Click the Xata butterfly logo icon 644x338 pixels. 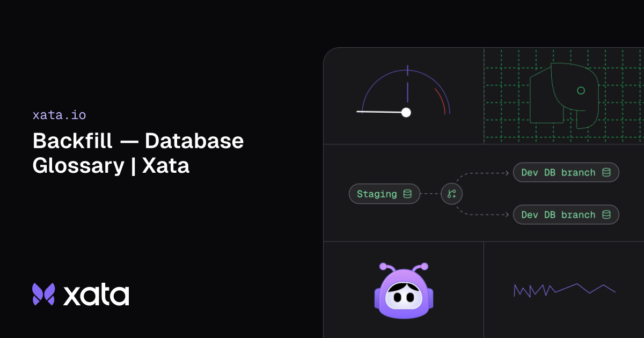click(44, 294)
